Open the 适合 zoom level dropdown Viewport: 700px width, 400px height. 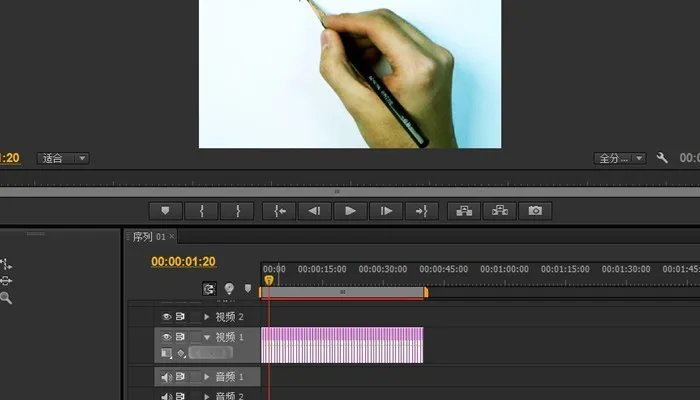[63, 158]
